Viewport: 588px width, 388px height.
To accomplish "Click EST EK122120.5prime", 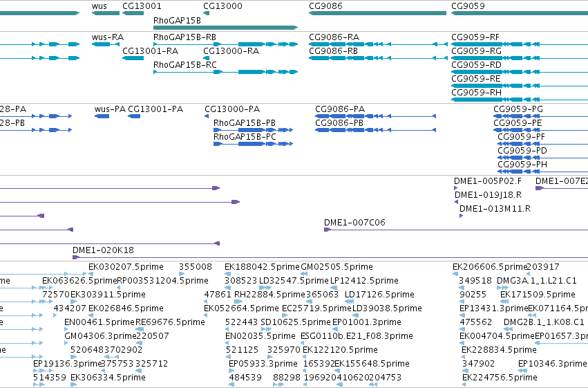I will point(340,351).
